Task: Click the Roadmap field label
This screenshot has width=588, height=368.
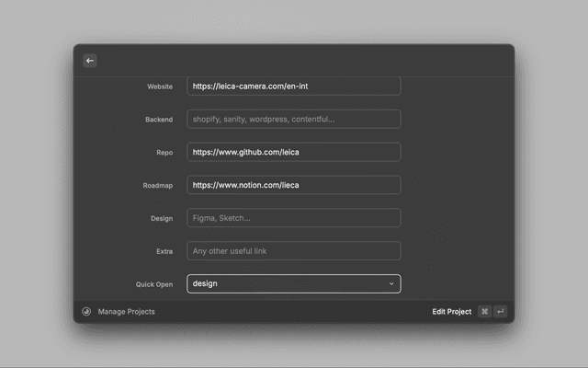Action: [157, 186]
